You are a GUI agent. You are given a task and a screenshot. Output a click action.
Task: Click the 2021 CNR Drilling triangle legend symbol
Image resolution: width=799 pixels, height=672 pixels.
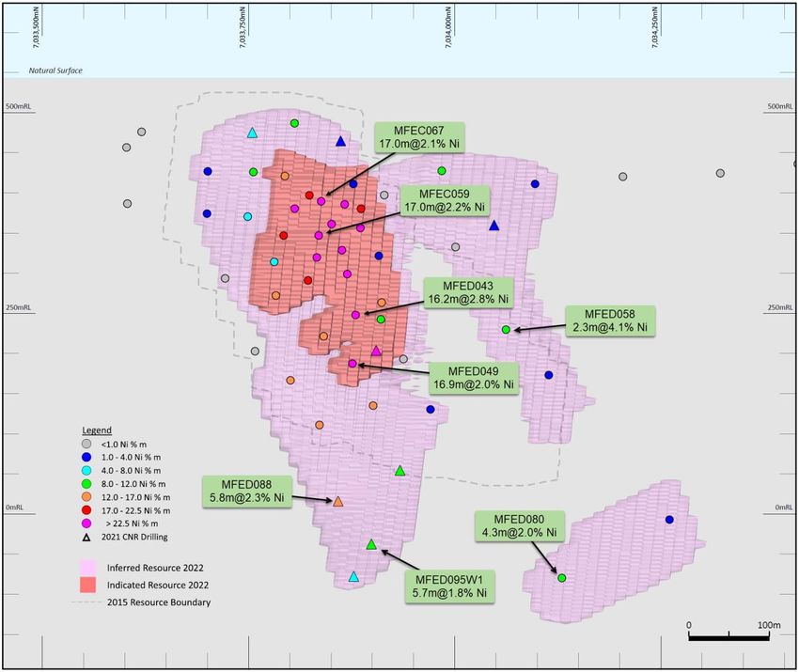pyautogui.click(x=86, y=537)
